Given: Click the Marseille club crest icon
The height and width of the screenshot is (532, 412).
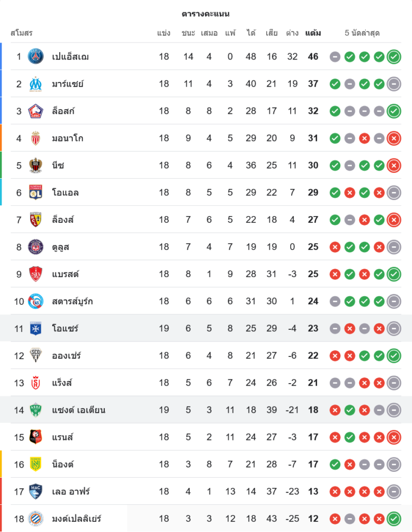Looking at the screenshot, I should (36, 84).
